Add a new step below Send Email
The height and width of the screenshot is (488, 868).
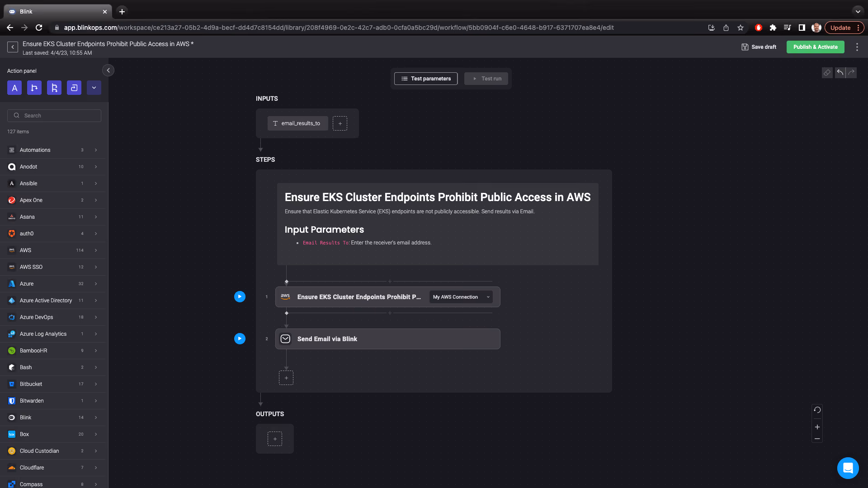pos(286,378)
